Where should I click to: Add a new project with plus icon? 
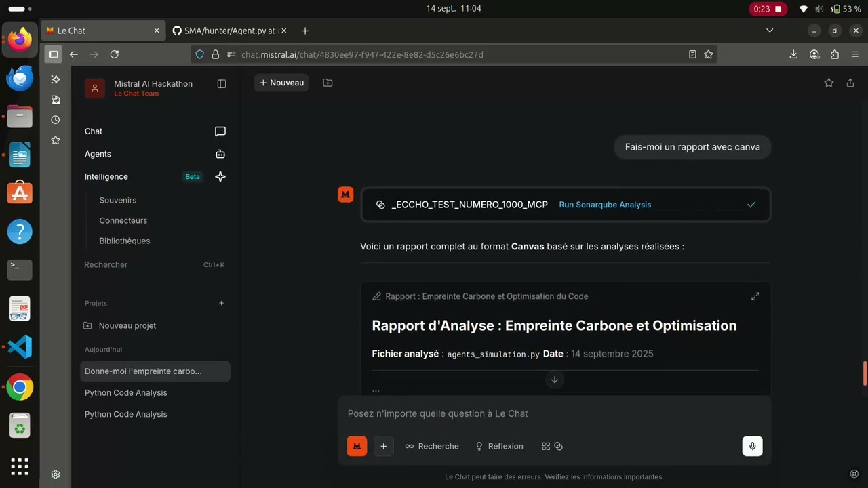(222, 303)
